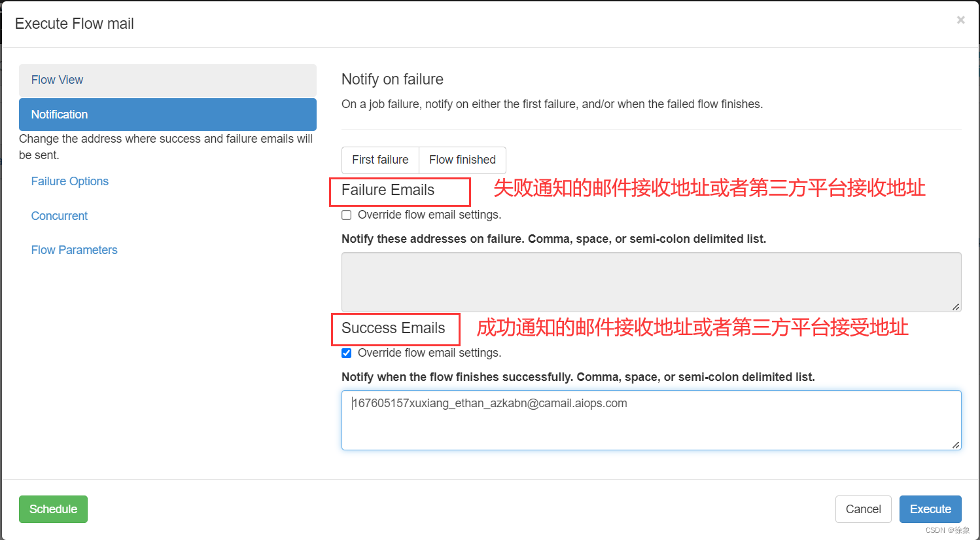
Task: Open the Failure Options section
Action: 70,181
